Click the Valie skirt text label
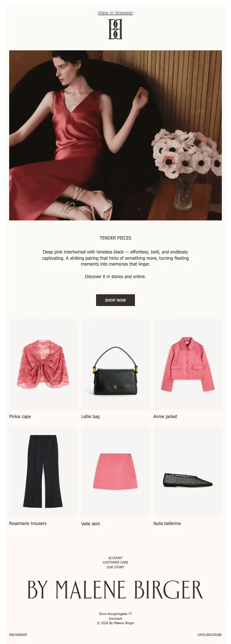This screenshot has width=231, height=644. click(x=91, y=524)
